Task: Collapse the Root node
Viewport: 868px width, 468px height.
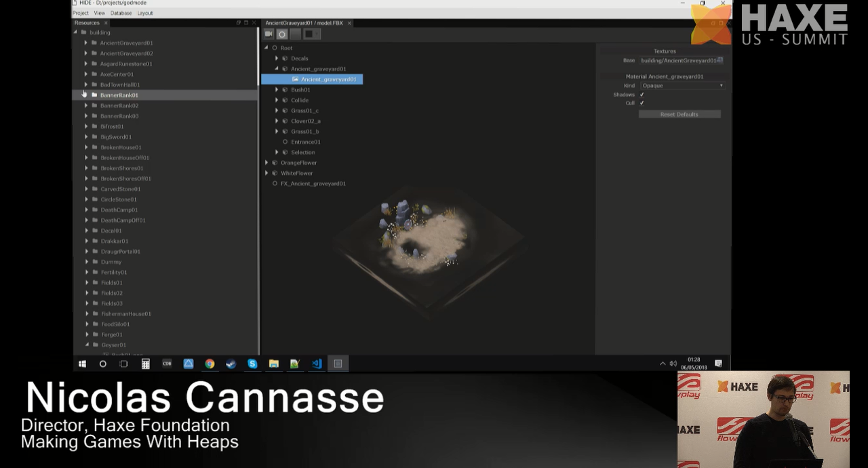Action: (x=267, y=48)
